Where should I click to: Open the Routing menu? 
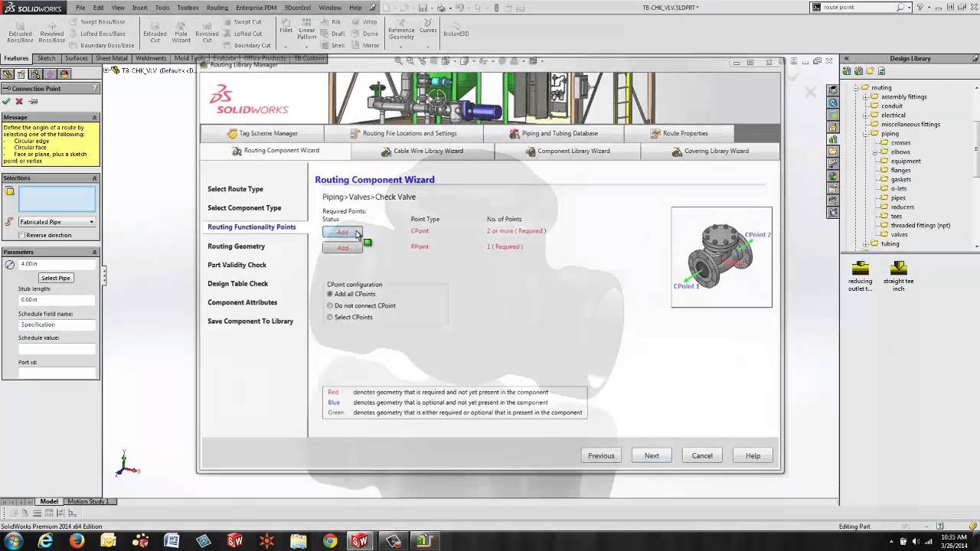217,8
